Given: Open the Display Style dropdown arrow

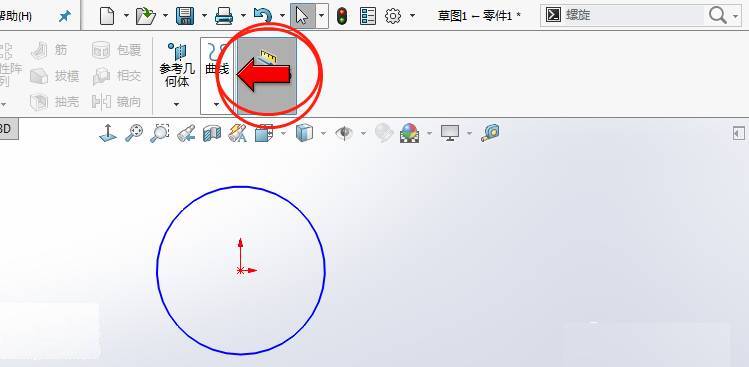Looking at the screenshot, I should 323,133.
